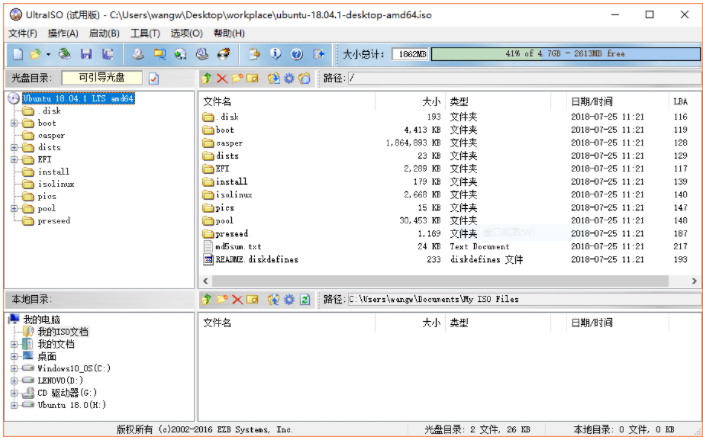Expand LENOVO(D:) drive node
Image resolution: width=703 pixels, height=440 pixels.
click(x=14, y=381)
